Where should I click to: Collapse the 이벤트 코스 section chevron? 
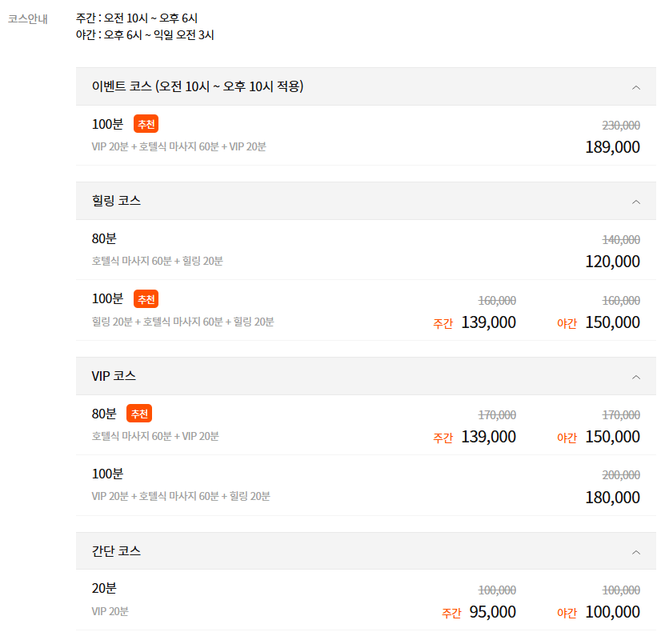(636, 87)
